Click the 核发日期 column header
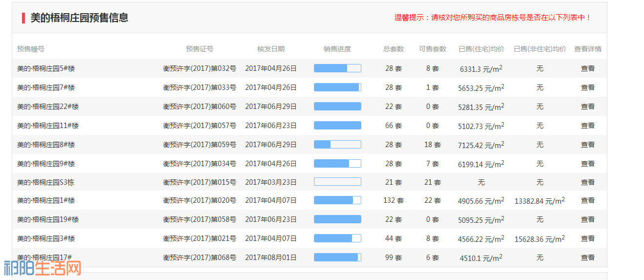 pyautogui.click(x=271, y=49)
